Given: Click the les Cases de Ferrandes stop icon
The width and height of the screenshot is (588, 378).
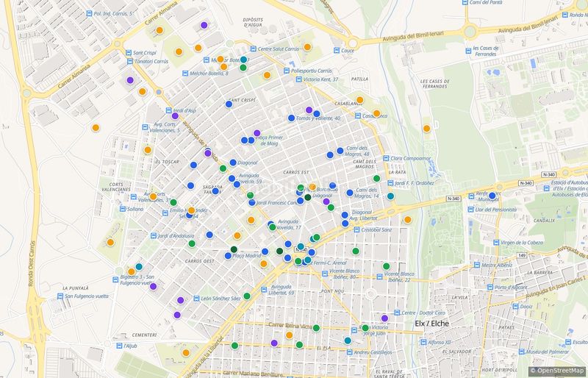Looking at the screenshot, I should (468, 51).
